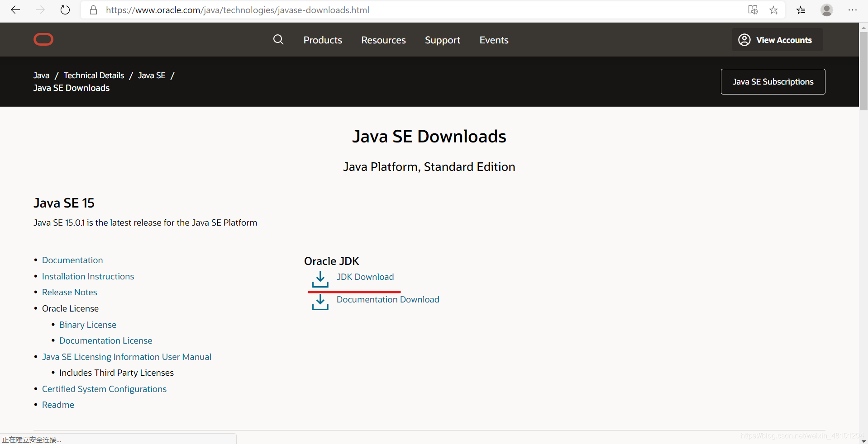Open the Binary License link
Image resolution: width=868 pixels, height=444 pixels.
(88, 325)
